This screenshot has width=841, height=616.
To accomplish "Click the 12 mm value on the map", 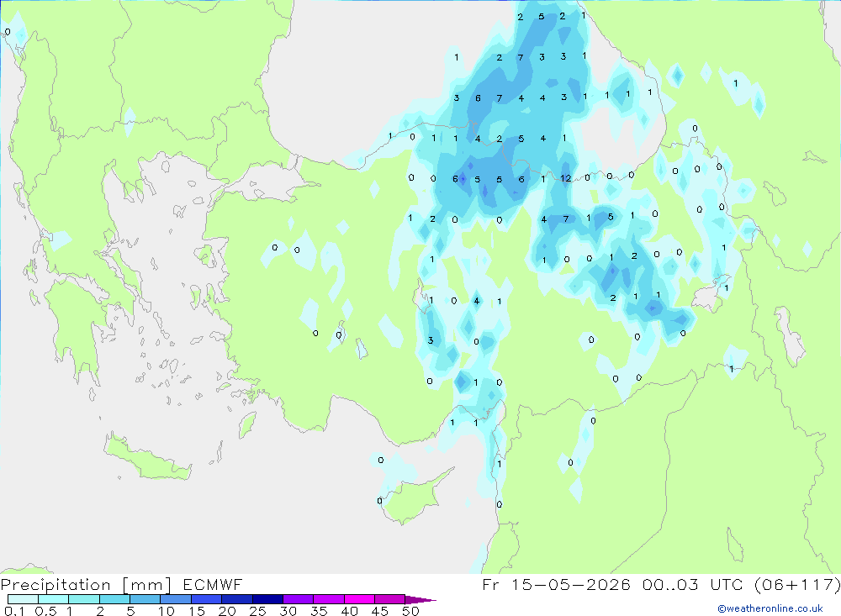I will click(566, 178).
